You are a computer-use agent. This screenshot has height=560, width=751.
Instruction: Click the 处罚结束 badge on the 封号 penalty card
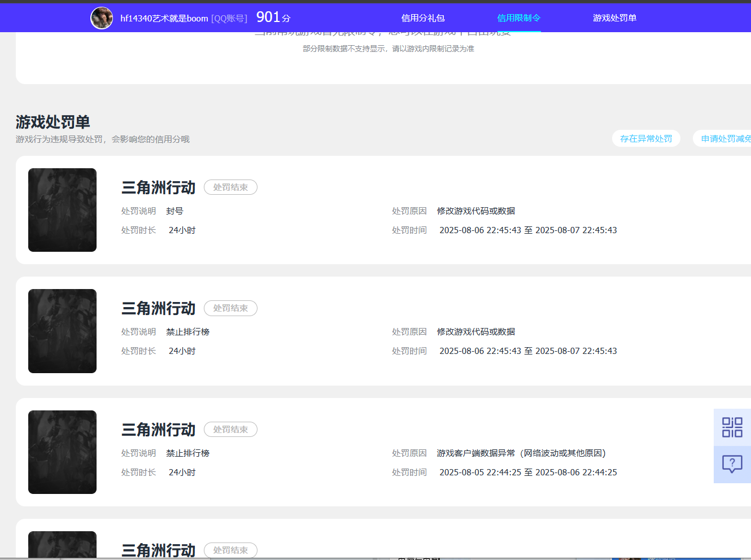pos(230,187)
